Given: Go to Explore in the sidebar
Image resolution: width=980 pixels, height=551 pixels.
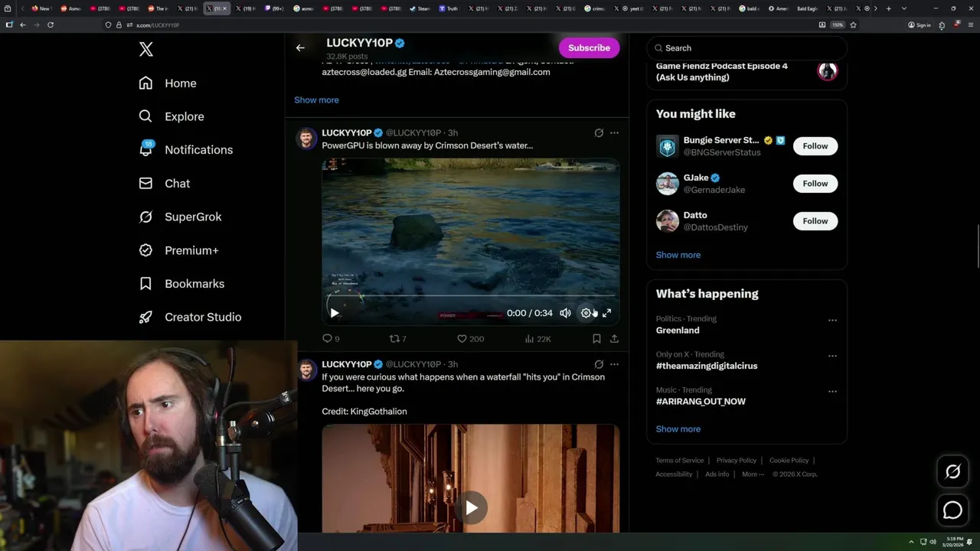Looking at the screenshot, I should pyautogui.click(x=171, y=116).
